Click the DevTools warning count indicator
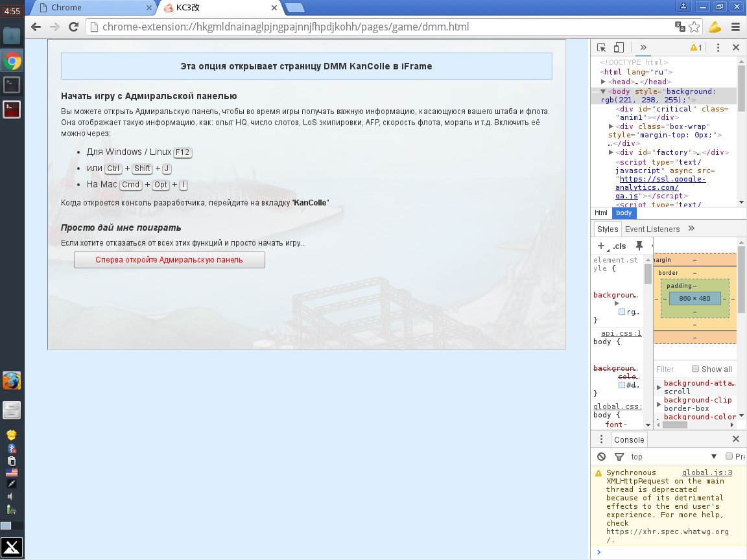Image resolution: width=747 pixels, height=560 pixels. (696, 47)
